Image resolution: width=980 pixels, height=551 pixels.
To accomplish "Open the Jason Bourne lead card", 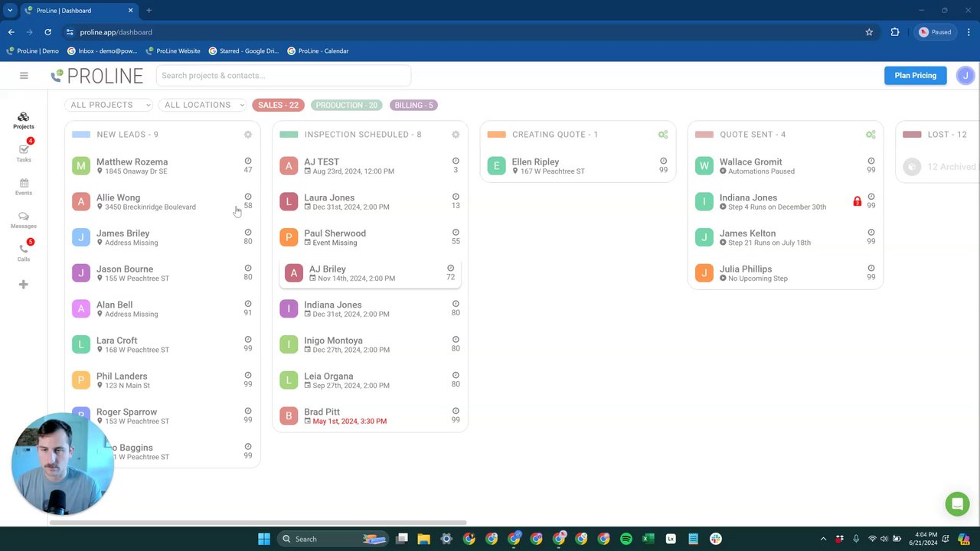I will tap(162, 273).
